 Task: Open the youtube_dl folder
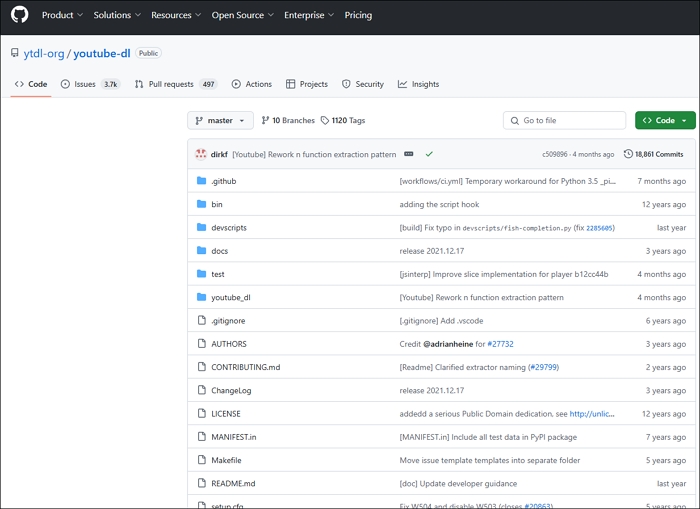pyautogui.click(x=230, y=297)
